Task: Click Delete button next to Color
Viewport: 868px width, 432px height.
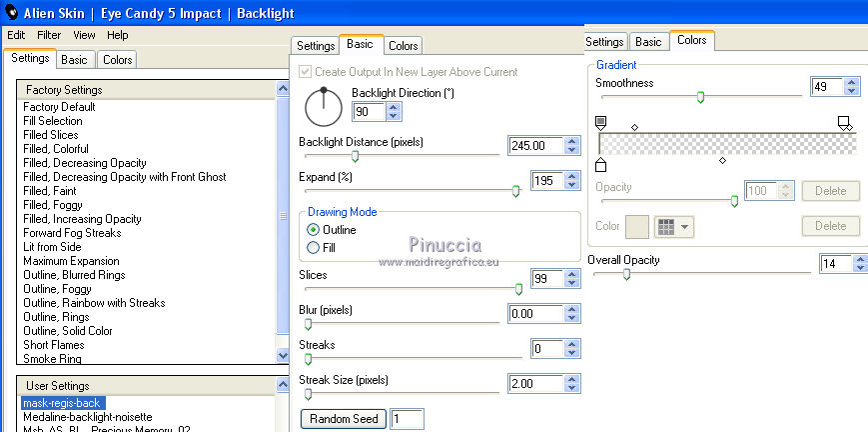Action: tap(831, 226)
